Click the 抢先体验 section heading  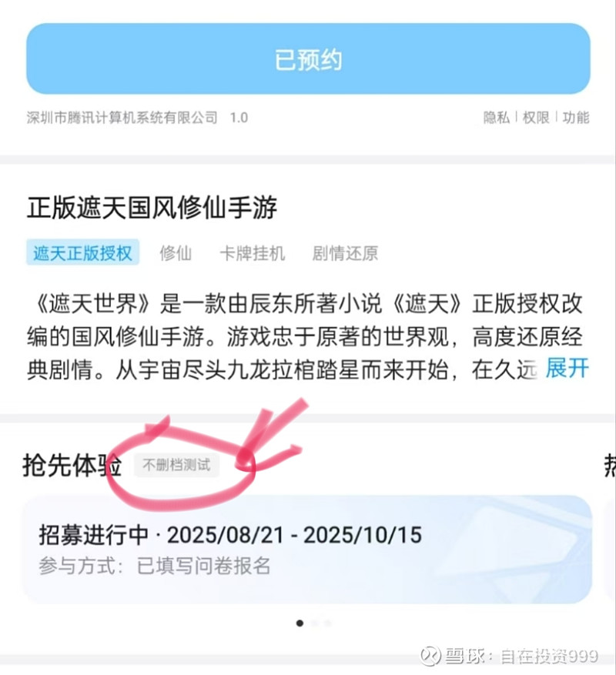(72, 466)
